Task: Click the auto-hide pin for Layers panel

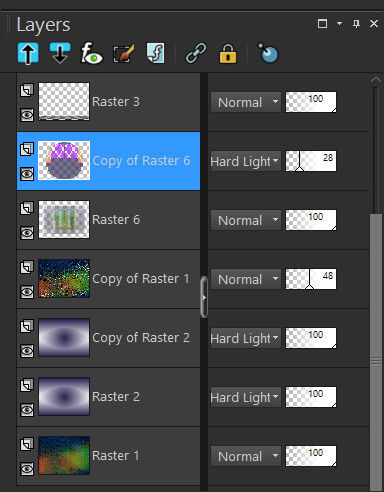Action: [356, 24]
